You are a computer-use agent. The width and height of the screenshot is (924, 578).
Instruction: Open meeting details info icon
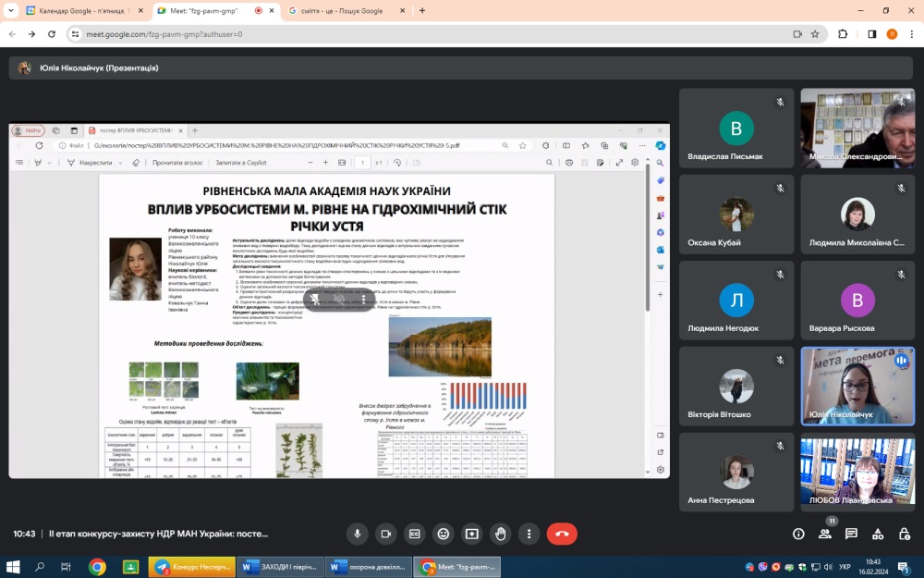click(798, 534)
